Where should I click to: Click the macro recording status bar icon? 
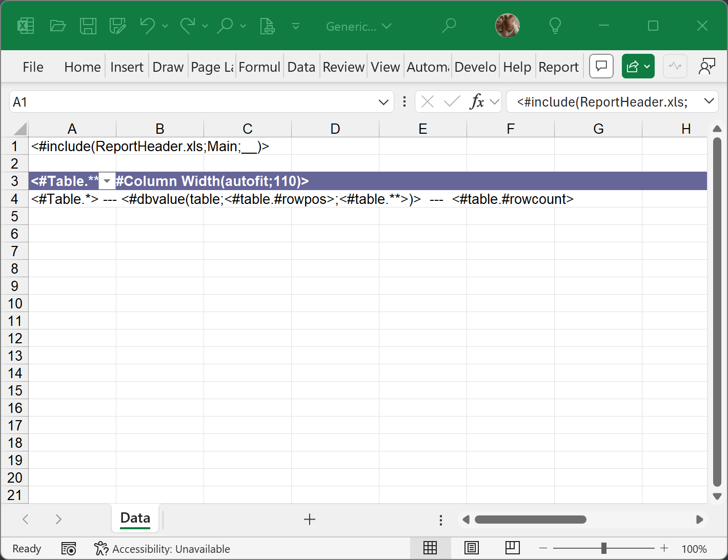pyautogui.click(x=69, y=549)
